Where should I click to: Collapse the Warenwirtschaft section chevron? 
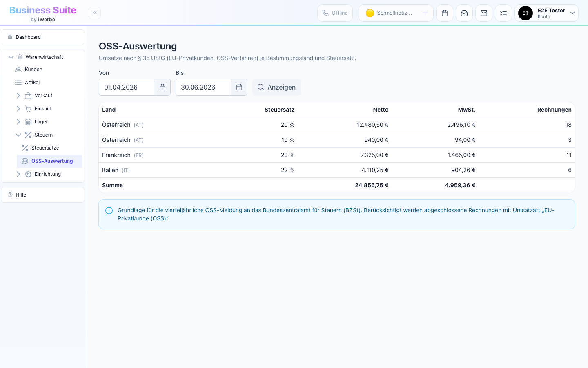tap(11, 57)
